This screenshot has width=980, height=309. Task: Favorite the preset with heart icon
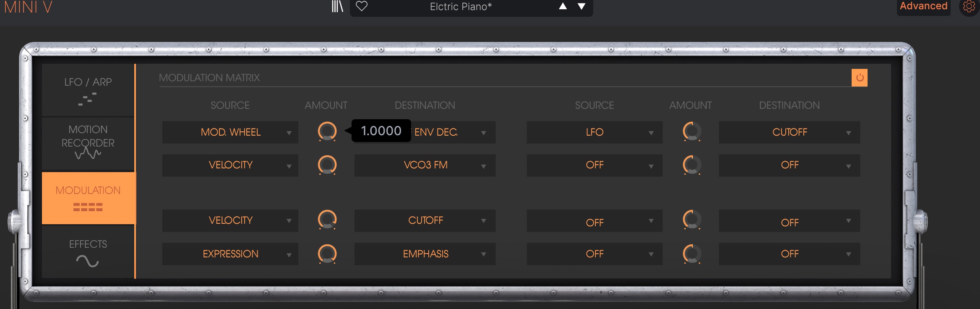click(362, 6)
